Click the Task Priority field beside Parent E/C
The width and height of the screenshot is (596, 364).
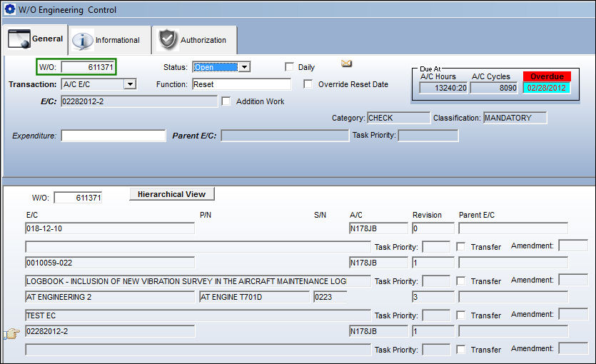tap(428, 136)
